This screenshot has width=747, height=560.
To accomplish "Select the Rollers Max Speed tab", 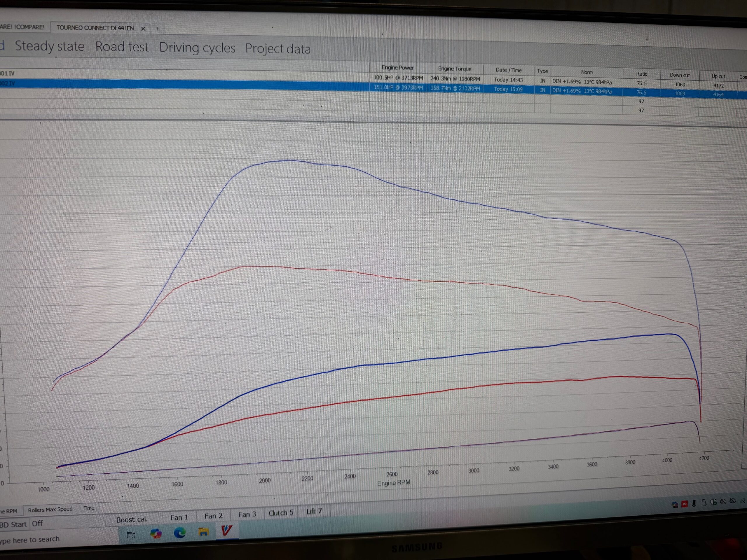I will pyautogui.click(x=50, y=509).
